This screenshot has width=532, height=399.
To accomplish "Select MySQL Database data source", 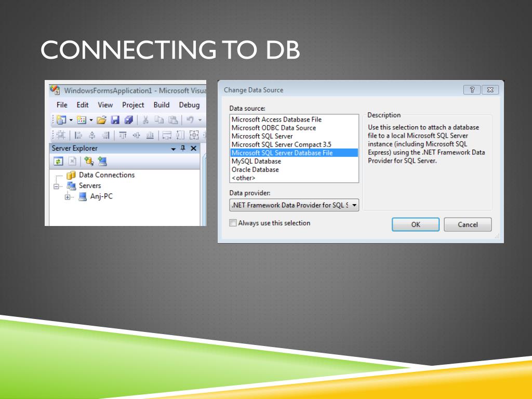I will pyautogui.click(x=294, y=161).
